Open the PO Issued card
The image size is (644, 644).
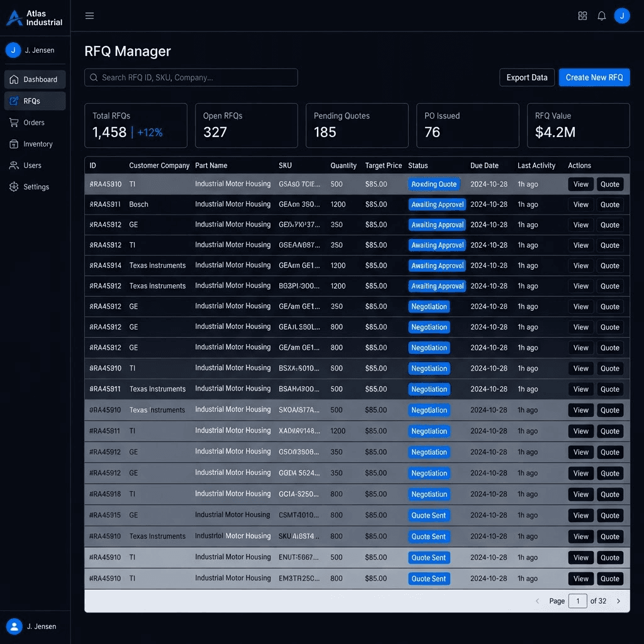point(468,125)
